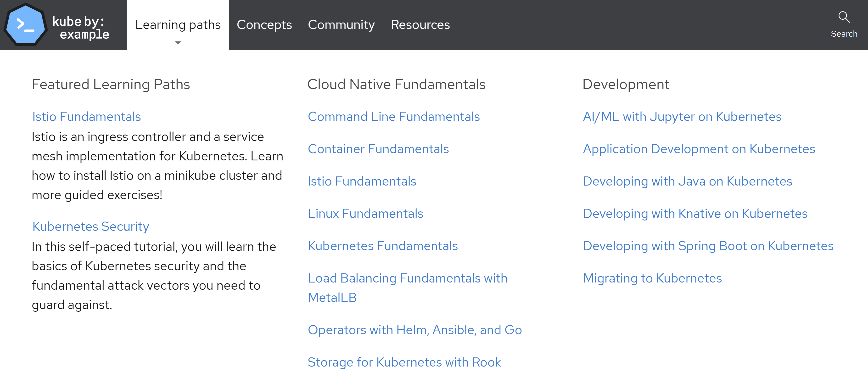This screenshot has width=868, height=390.
Task: Open the Learning paths menu item
Action: pos(178,25)
